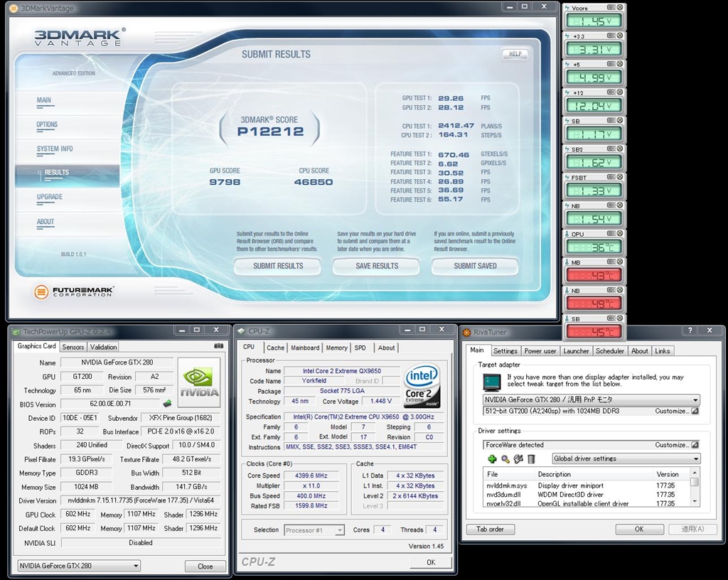The image size is (728, 580).
Task: Open the Cache tab in CPU-Z
Action: click(x=275, y=348)
